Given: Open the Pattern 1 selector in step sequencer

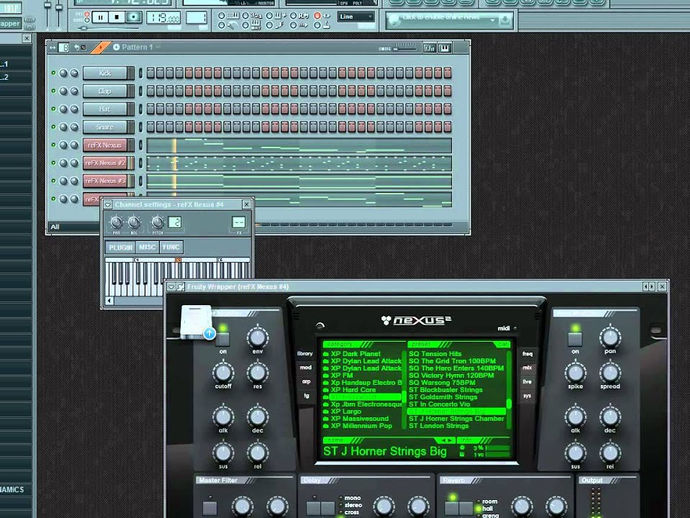Looking at the screenshot, I should [x=136, y=47].
